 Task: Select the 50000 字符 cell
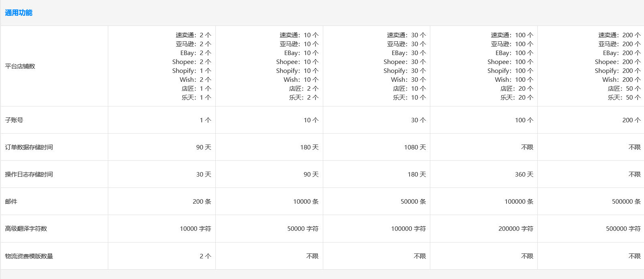coord(303,228)
